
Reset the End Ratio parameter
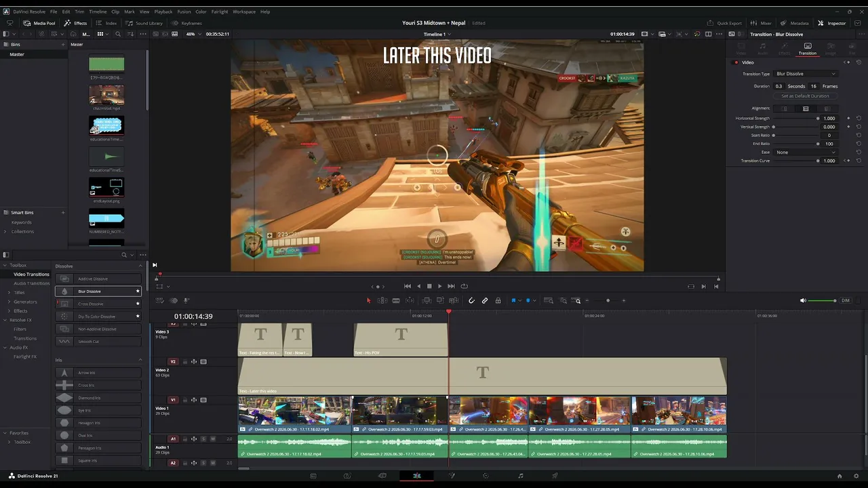pyautogui.click(x=859, y=144)
